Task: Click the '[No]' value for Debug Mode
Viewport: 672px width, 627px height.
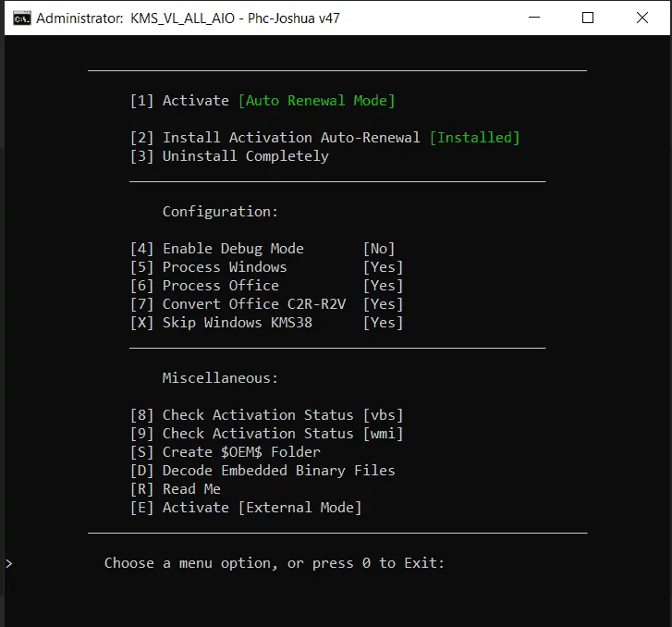Action: [x=379, y=249]
